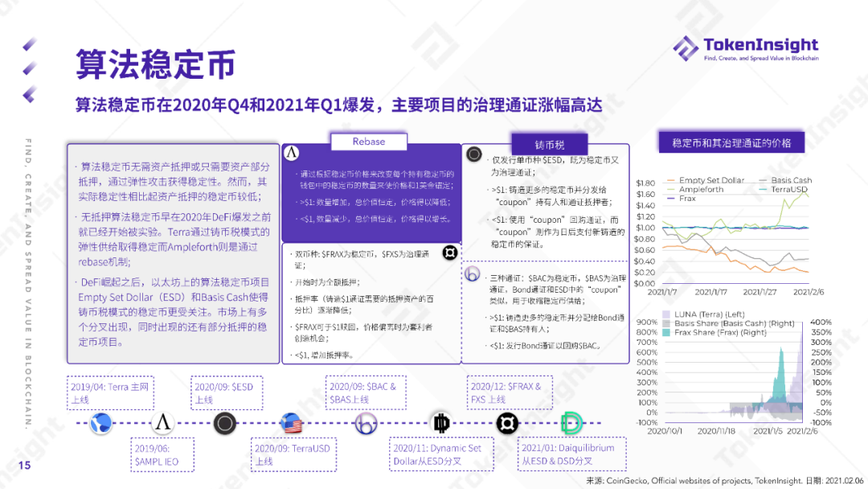The image size is (868, 489).
Task: Select the $BAC token icon on the timeline
Action: pyautogui.click(x=366, y=424)
